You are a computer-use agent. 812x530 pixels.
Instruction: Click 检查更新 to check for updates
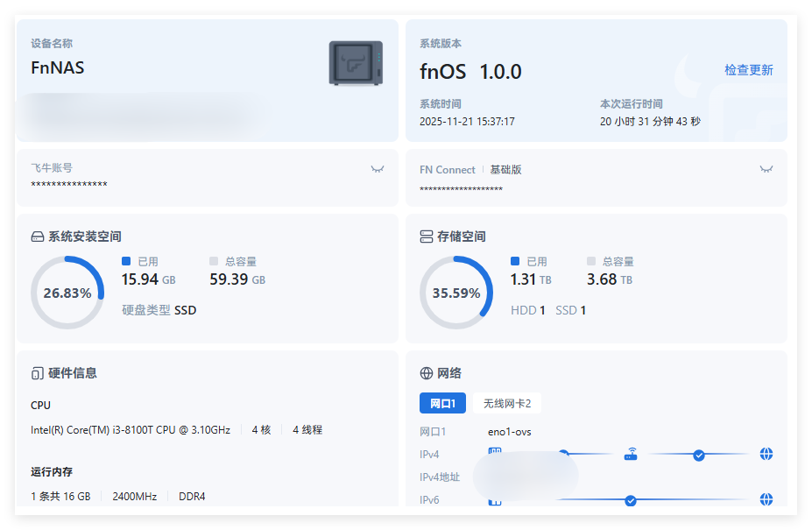pos(749,70)
